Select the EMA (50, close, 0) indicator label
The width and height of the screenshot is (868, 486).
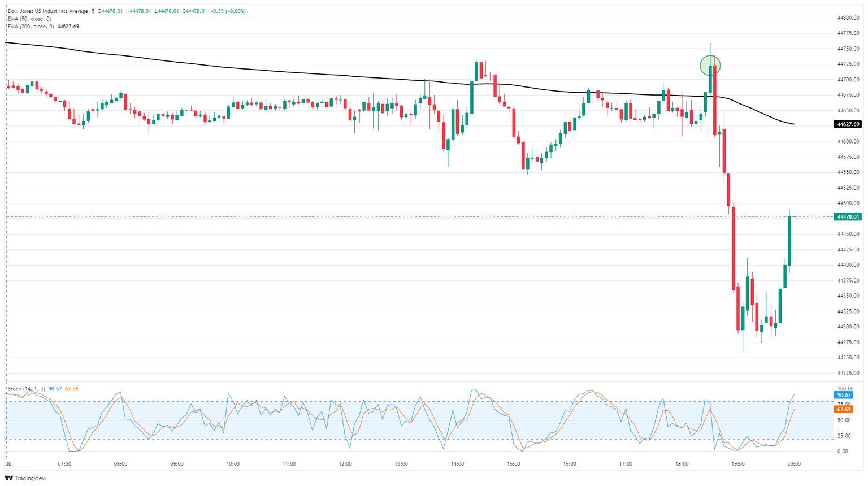tap(29, 19)
